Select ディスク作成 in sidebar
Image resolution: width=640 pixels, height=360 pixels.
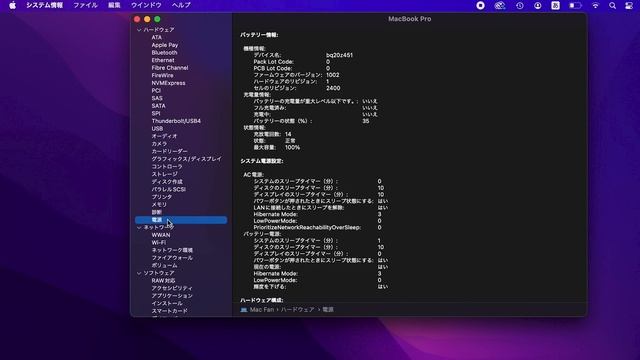coord(167,182)
